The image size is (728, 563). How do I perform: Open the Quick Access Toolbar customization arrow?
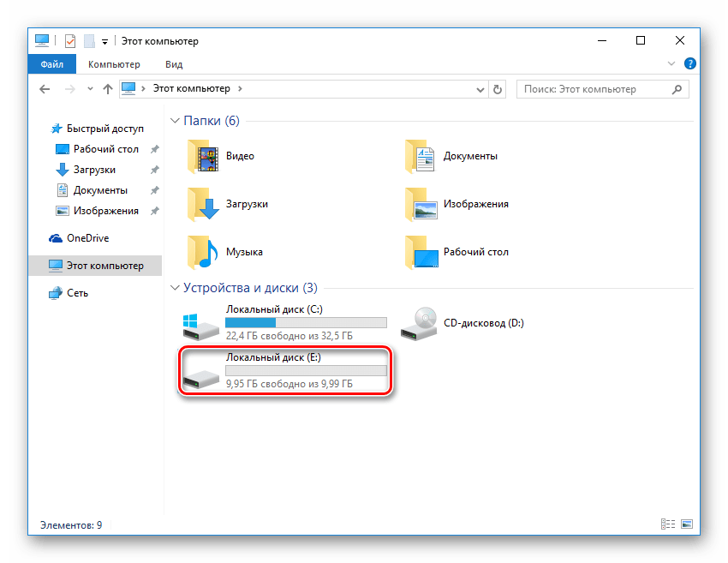click(x=104, y=40)
